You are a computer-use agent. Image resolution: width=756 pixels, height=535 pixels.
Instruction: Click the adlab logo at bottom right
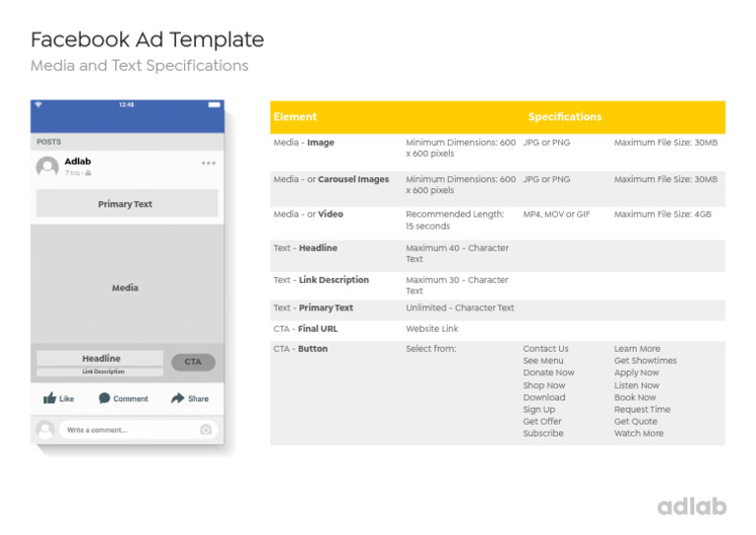click(692, 506)
